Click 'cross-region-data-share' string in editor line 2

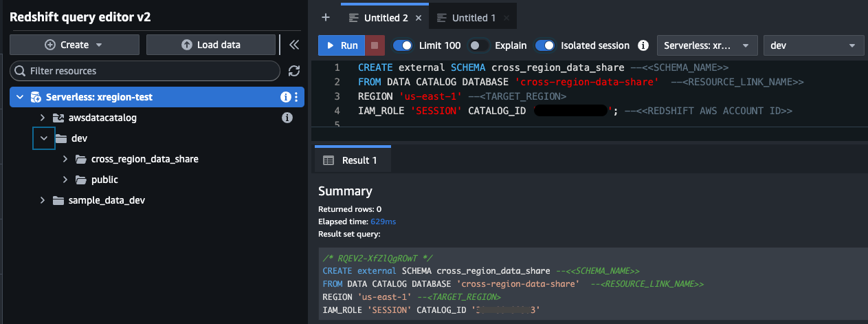pos(587,82)
